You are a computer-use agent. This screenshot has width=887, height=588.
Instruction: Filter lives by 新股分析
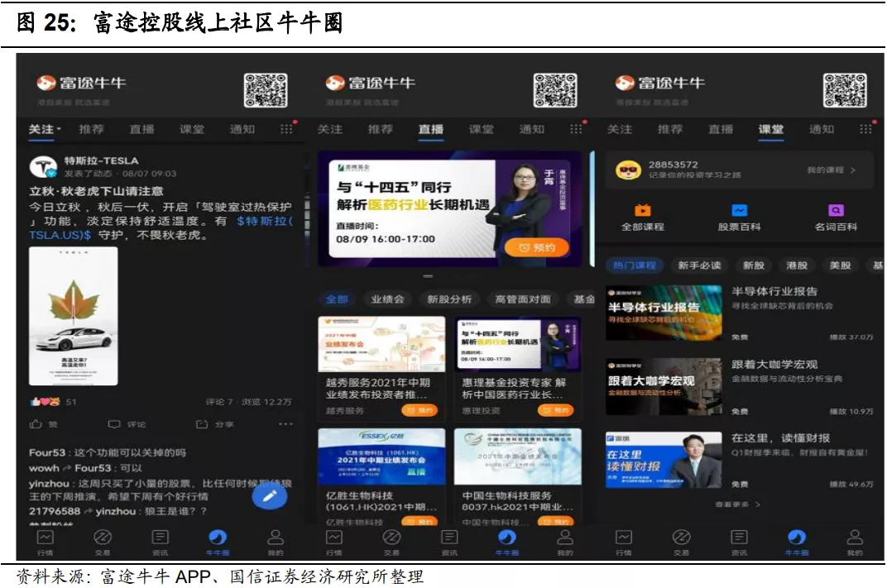click(x=449, y=299)
